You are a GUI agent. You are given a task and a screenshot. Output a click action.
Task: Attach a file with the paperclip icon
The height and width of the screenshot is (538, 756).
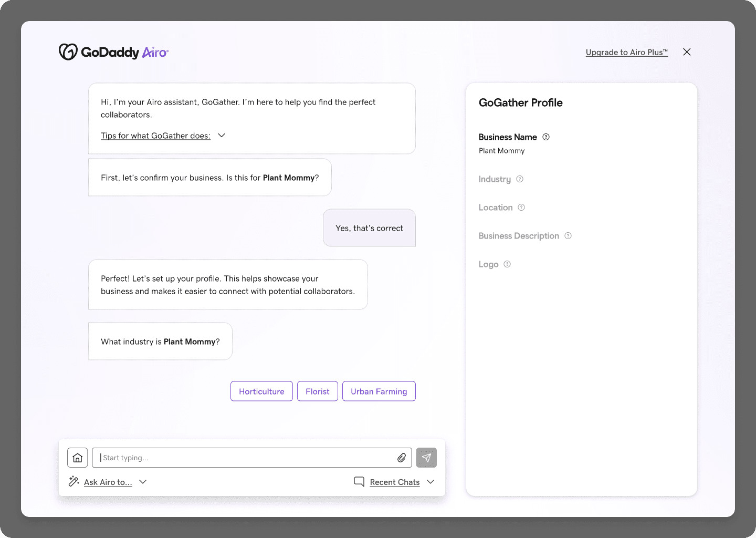402,458
